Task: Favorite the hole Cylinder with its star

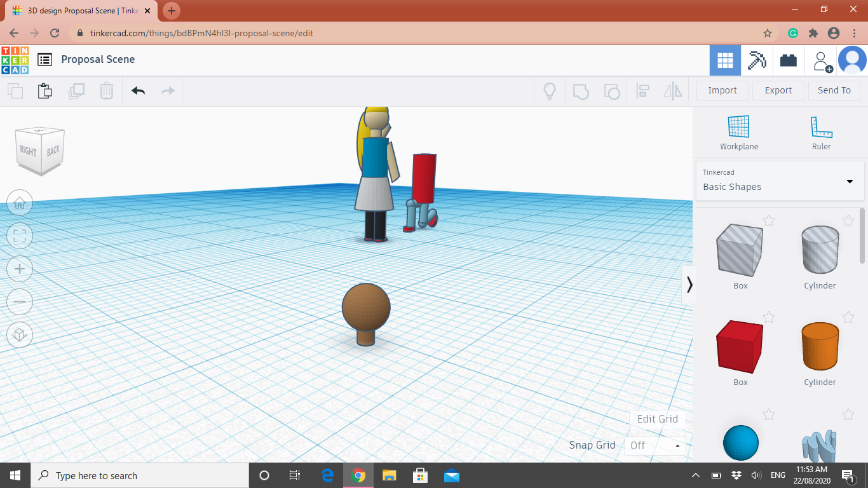Action: (848, 220)
